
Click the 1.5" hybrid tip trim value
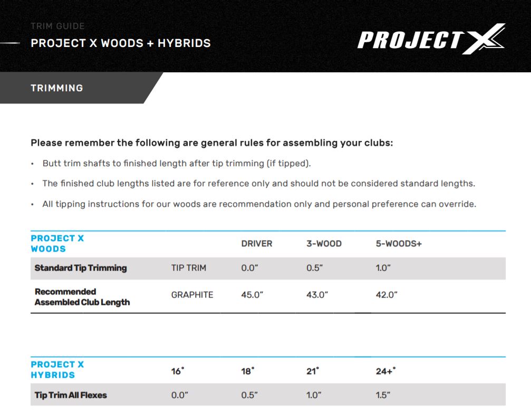coord(383,395)
